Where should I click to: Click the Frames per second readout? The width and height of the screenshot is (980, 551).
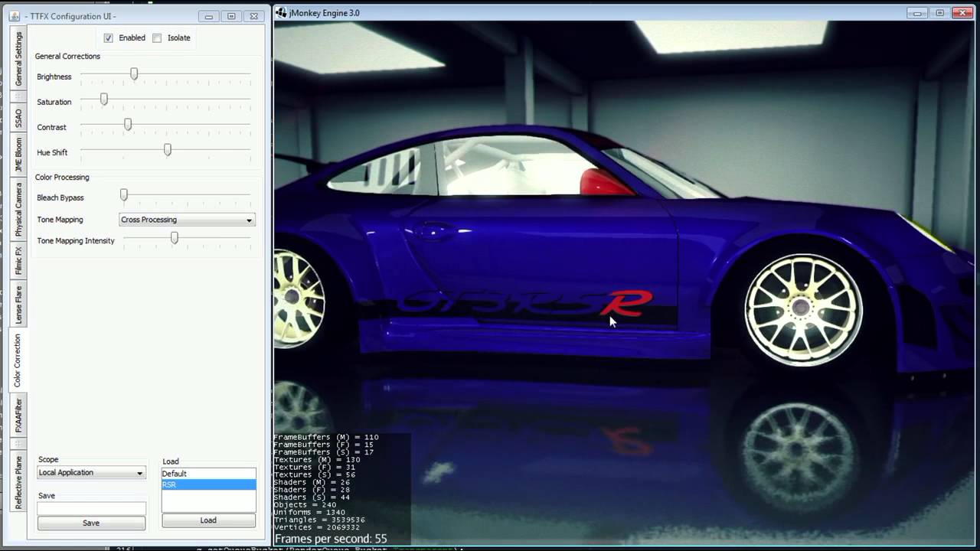click(x=331, y=539)
